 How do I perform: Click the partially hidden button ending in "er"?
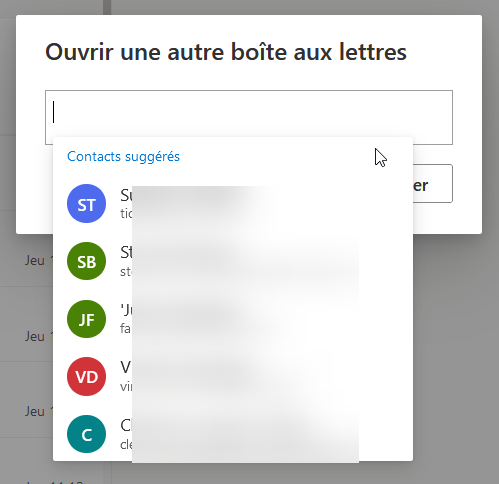pos(433,183)
